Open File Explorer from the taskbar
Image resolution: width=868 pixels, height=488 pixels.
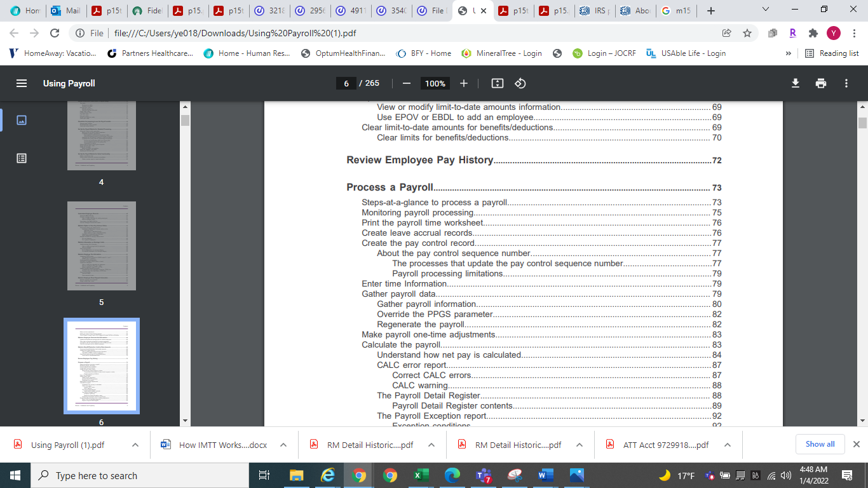pyautogui.click(x=297, y=475)
